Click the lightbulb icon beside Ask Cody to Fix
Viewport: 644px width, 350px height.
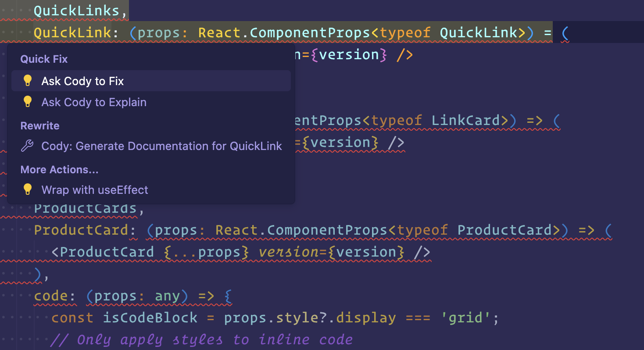pos(28,81)
